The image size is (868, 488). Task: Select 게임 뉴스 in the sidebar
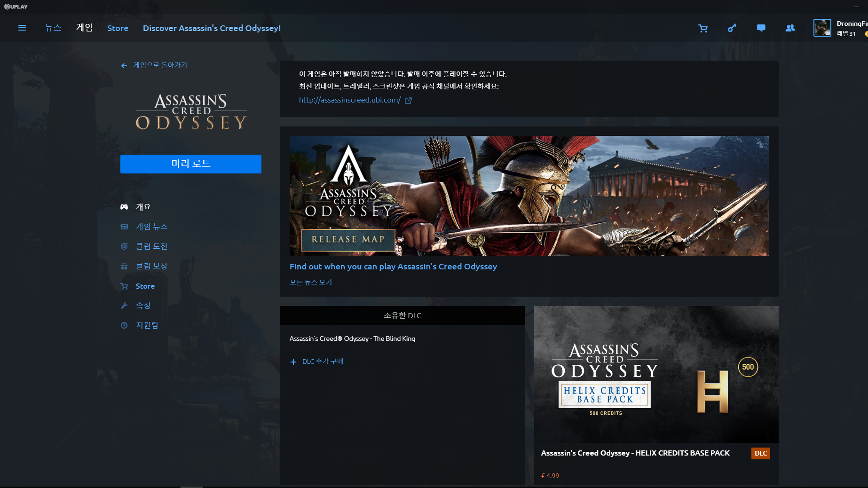coord(152,227)
